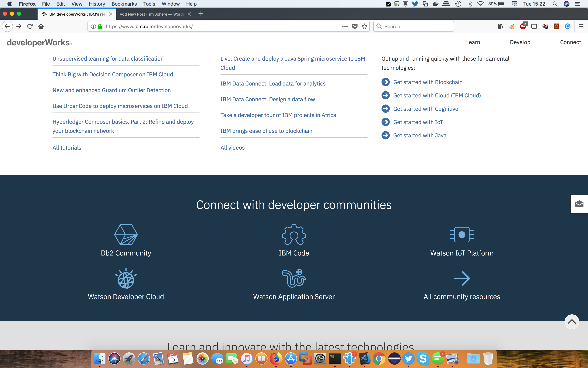Screen dimensions: 588x368
Task: Open Google Chrome from the Dock
Action: (379, 359)
